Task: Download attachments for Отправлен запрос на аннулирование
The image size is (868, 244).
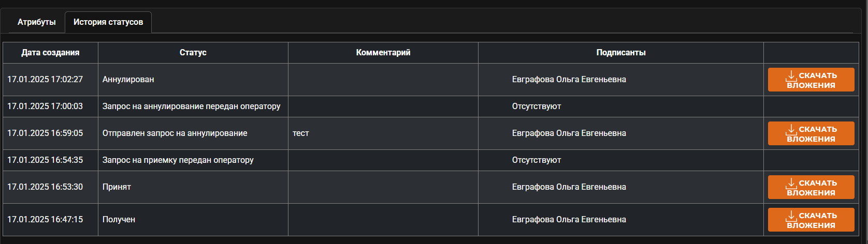Action: (811, 133)
